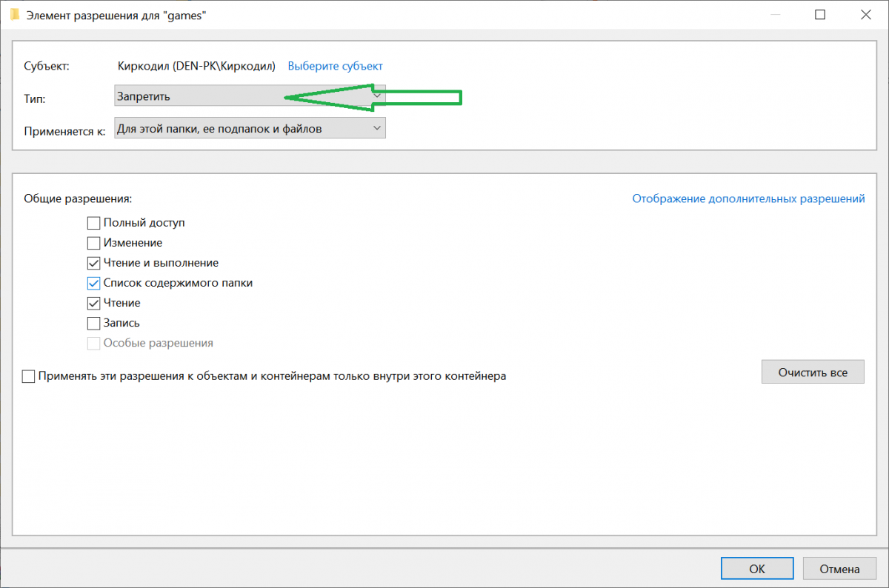The image size is (889, 588).
Task: Uncheck Чтение и выполнение checkbox
Action: (93, 263)
